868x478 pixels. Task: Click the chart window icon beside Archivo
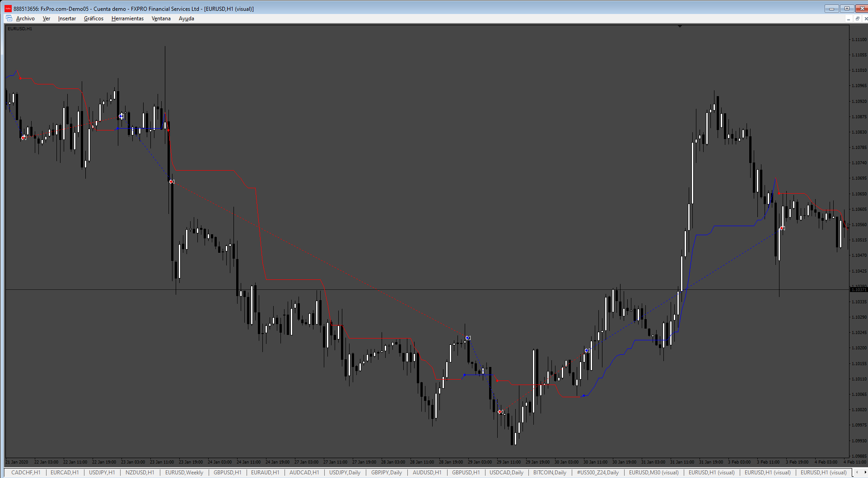coord(9,19)
